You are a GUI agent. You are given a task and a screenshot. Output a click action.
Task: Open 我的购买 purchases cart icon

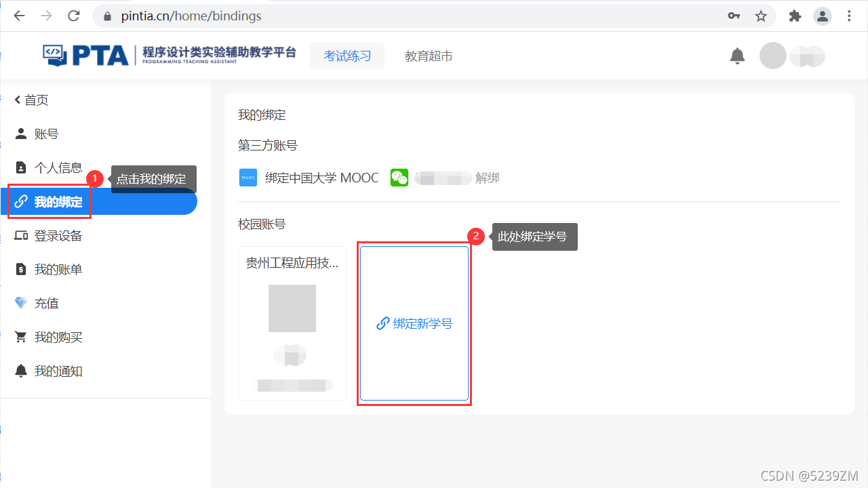[x=20, y=337]
